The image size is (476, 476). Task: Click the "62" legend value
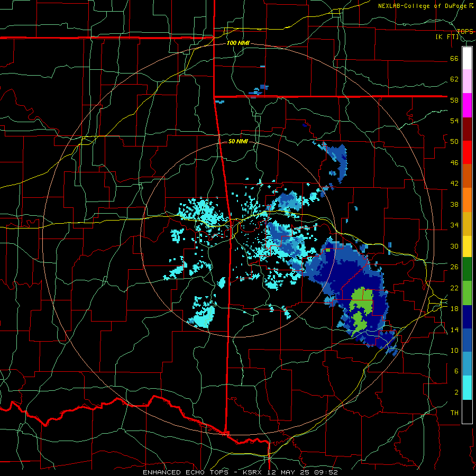point(454,79)
